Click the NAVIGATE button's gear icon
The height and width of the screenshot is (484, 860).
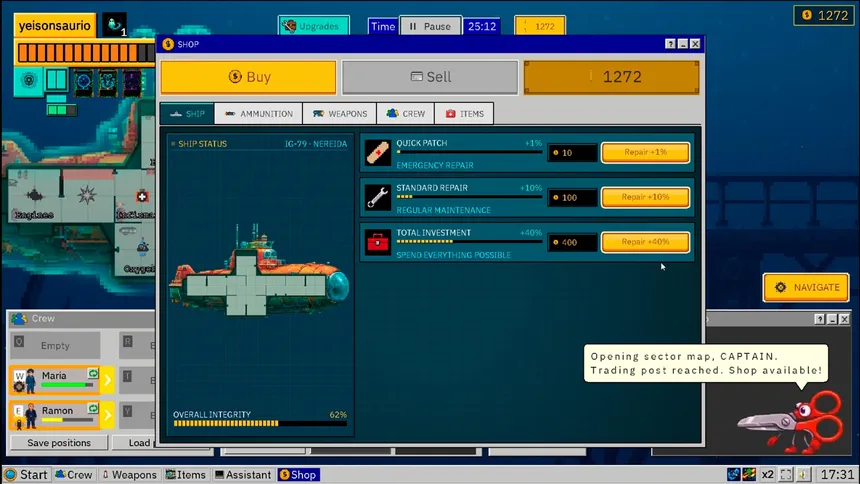(x=780, y=288)
